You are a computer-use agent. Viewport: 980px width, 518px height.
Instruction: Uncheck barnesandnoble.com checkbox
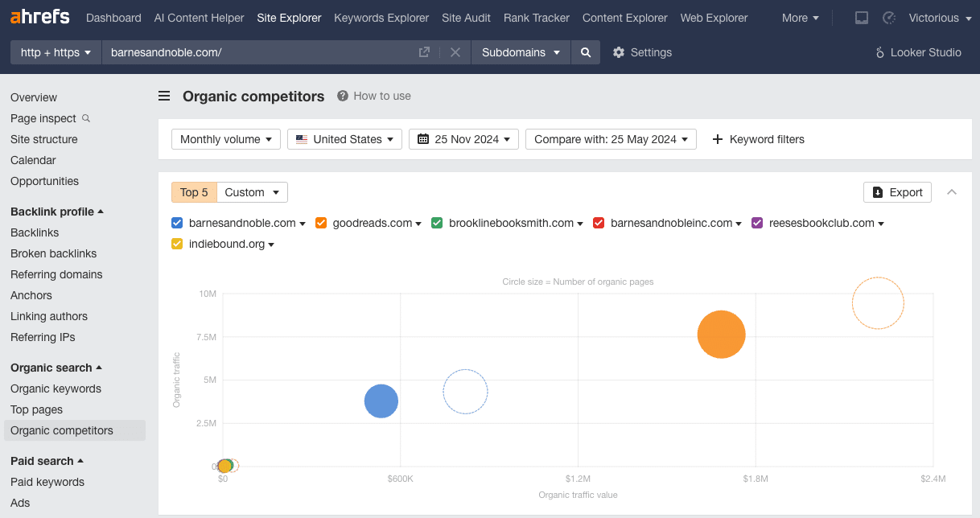[177, 223]
